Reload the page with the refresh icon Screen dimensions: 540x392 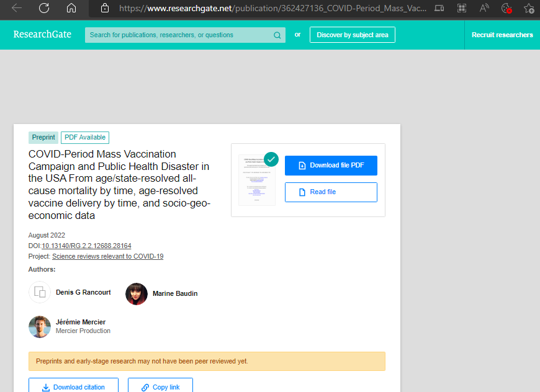[x=44, y=8]
